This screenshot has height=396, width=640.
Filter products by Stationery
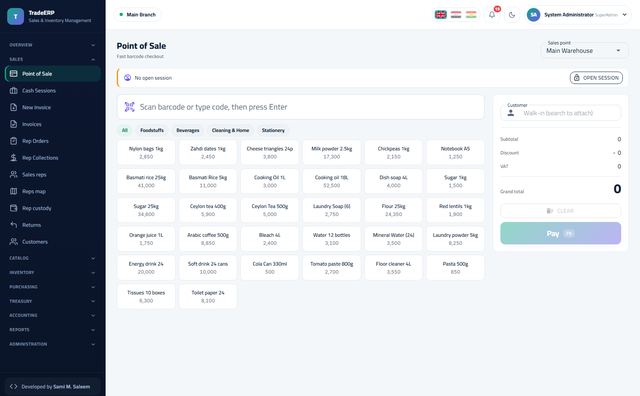click(x=273, y=130)
